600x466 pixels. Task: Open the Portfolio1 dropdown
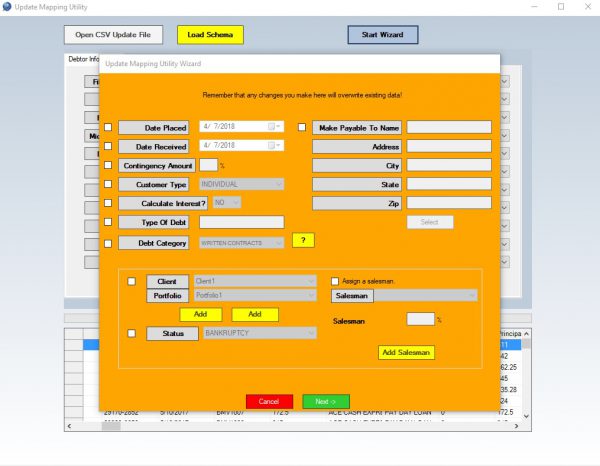[x=255, y=295]
